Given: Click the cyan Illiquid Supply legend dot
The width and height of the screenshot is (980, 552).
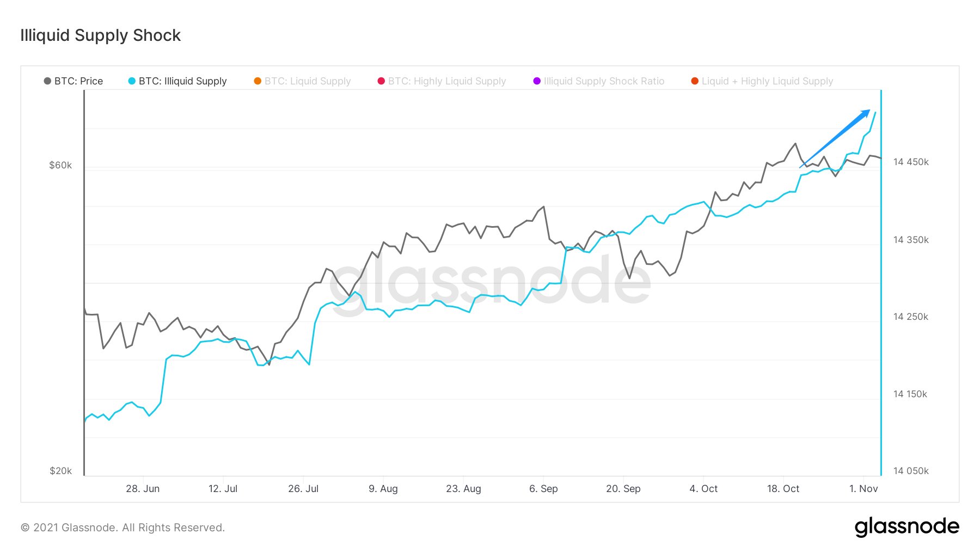Looking at the screenshot, I should (x=132, y=81).
